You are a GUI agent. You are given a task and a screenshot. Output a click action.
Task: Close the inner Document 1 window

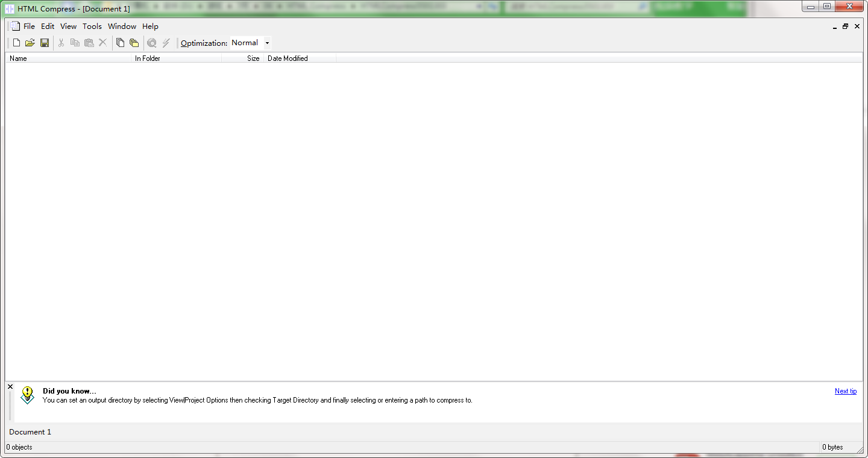[857, 27]
